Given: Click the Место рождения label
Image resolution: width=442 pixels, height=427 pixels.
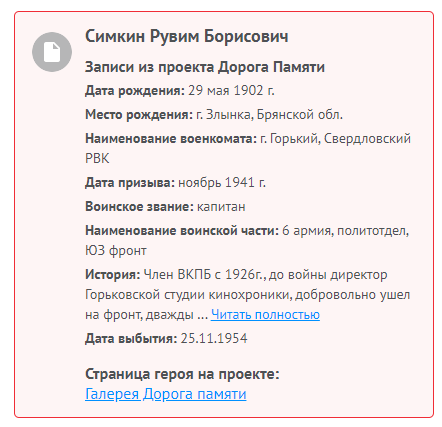Looking at the screenshot, I should pos(139,115).
